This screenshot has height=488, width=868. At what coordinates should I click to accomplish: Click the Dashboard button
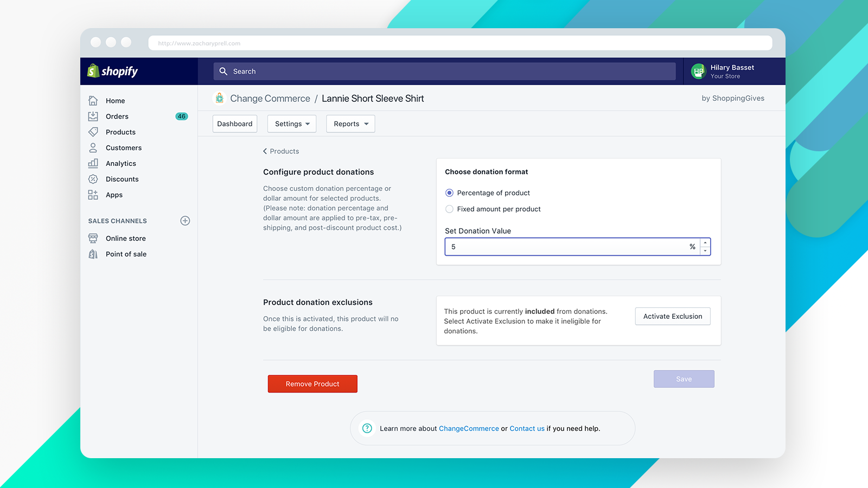235,124
